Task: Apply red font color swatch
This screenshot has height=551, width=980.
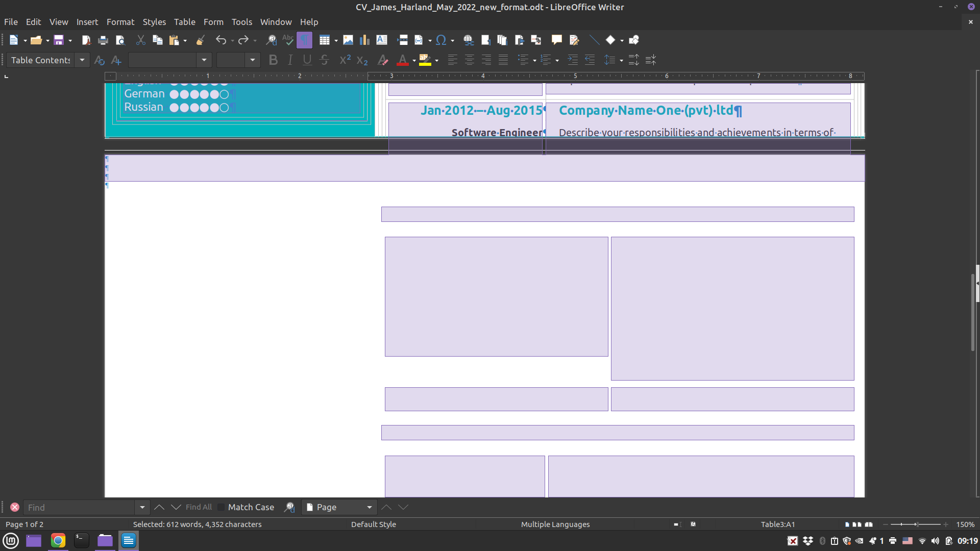Action: [402, 60]
